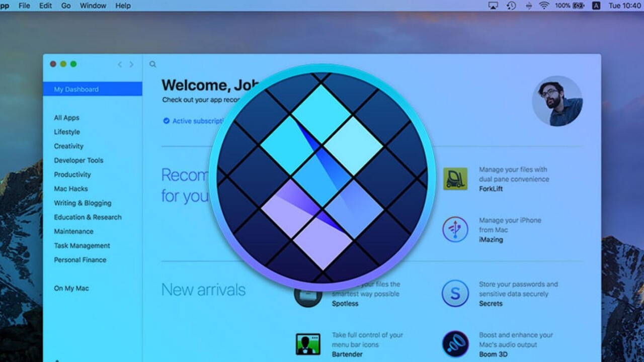The width and height of the screenshot is (644, 362).
Task: Open the ForkLift app icon
Action: (455, 179)
